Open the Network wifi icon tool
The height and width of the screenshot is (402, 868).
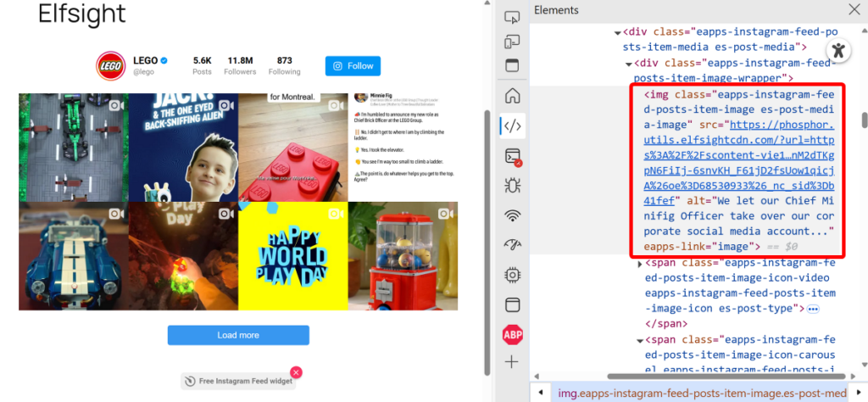click(513, 215)
